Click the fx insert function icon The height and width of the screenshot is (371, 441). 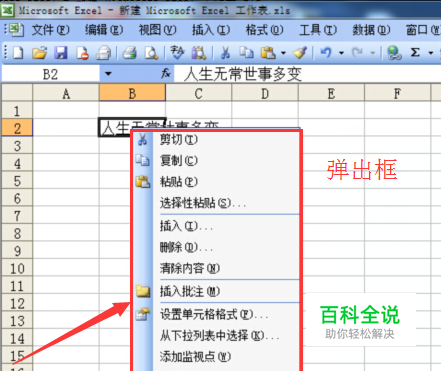(166, 73)
